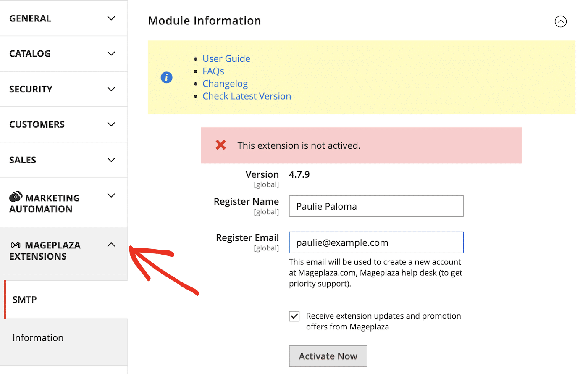588x374 pixels.
Task: Collapse the MAGEPLAZA EXTENSIONS section
Action: point(111,244)
